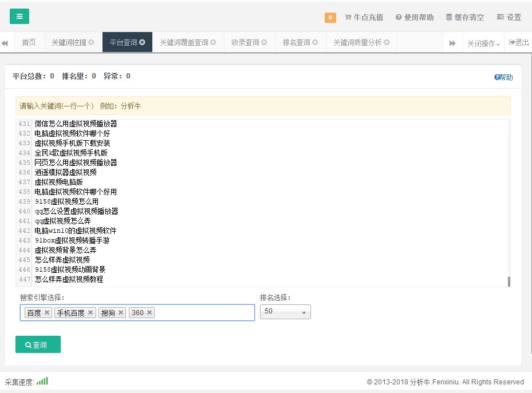This screenshot has height=393, width=532.
Task: Close the 关键词覆盖查询 tab
Action: pos(214,42)
